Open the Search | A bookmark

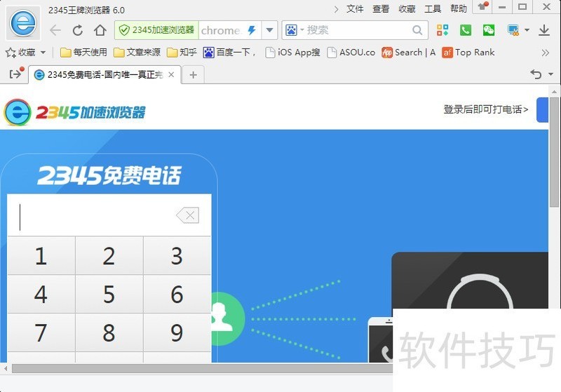point(409,53)
